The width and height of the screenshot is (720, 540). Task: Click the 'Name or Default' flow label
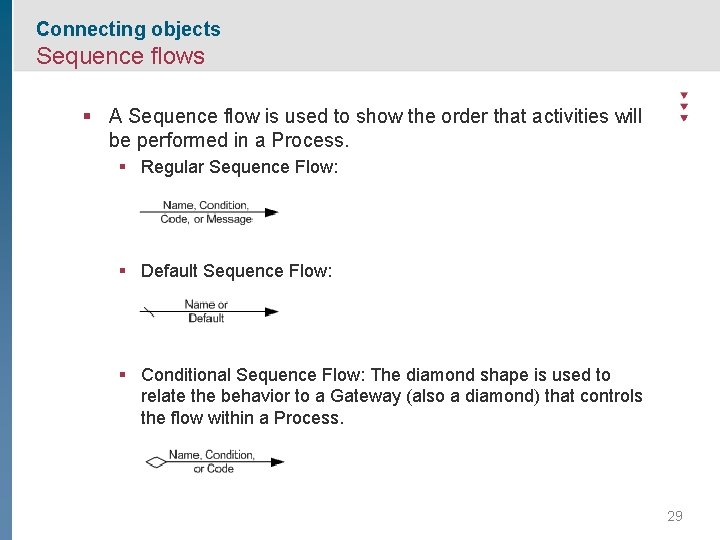point(206,311)
